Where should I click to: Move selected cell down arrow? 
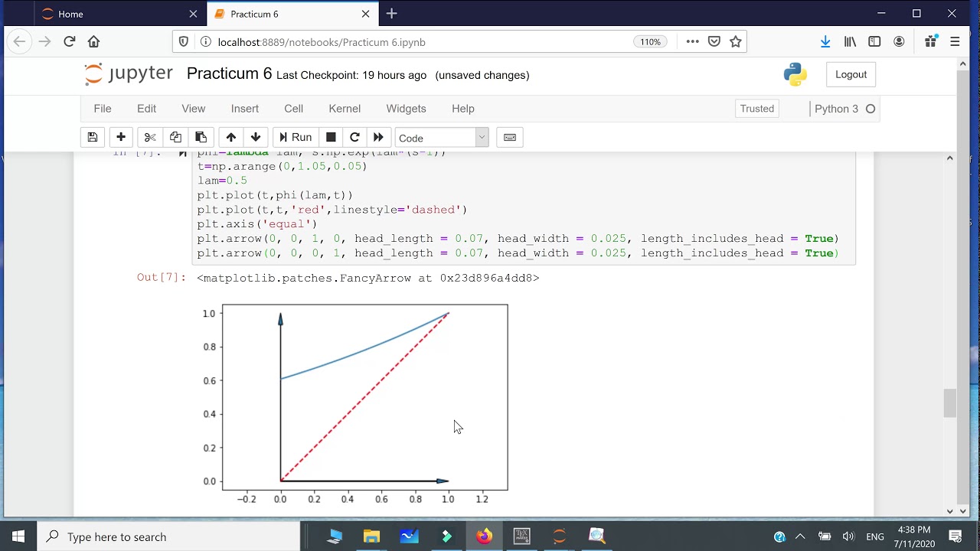tap(256, 138)
